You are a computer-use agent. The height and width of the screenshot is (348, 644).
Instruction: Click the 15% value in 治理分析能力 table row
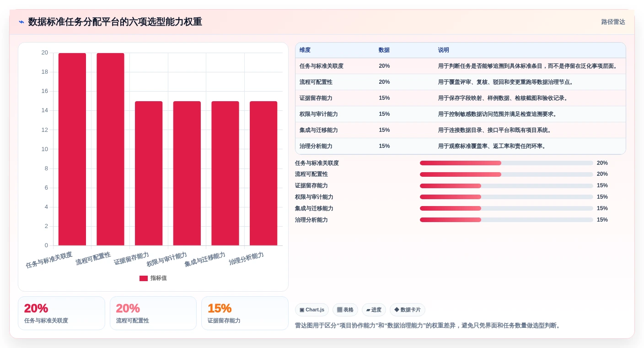coord(384,146)
